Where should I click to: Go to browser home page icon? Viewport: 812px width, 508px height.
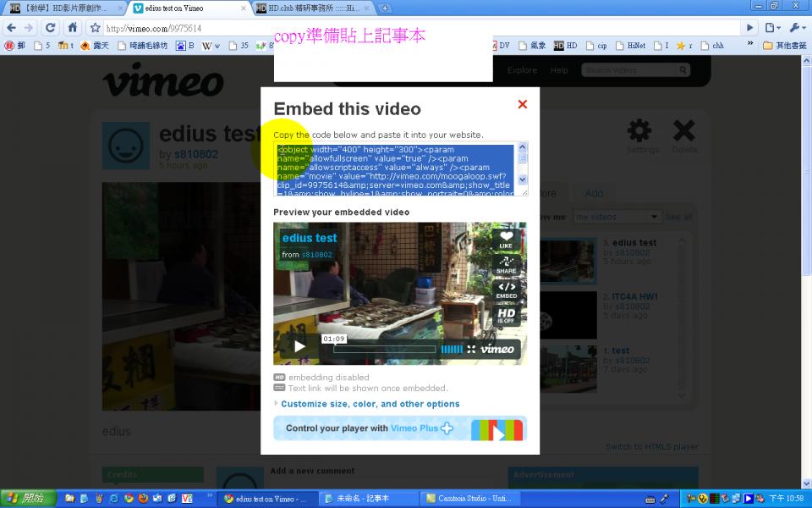tap(73, 27)
